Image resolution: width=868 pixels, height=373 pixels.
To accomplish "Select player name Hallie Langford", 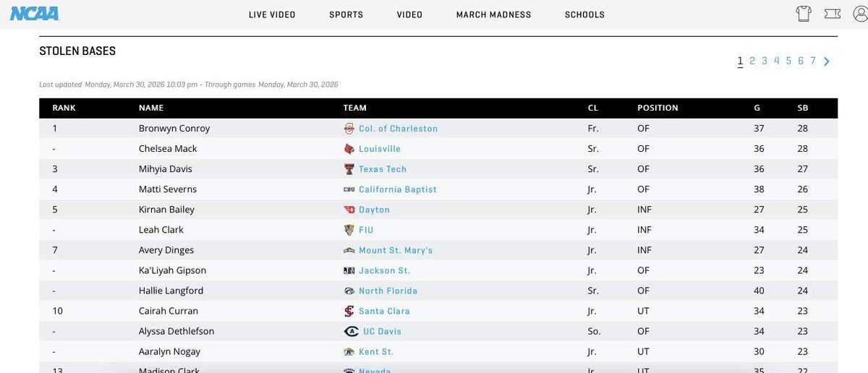I will 171,291.
